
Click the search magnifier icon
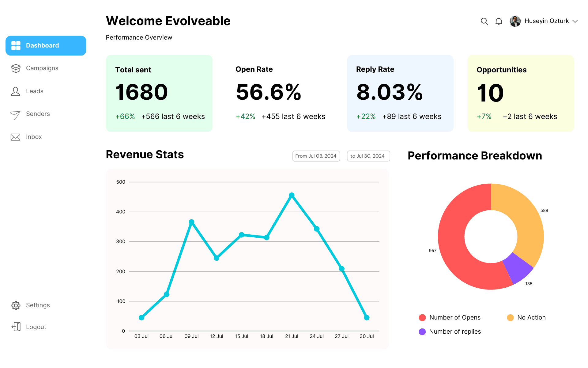coord(484,21)
